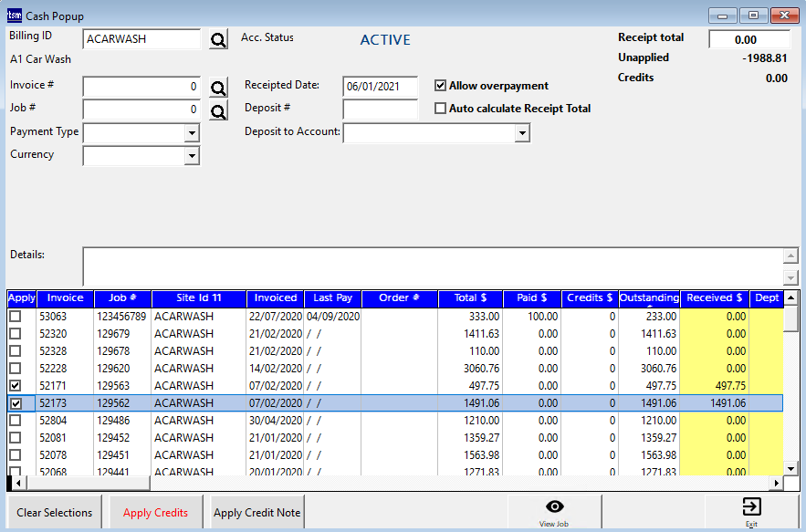806x532 pixels.
Task: Open the Currency dropdown
Action: (x=192, y=155)
